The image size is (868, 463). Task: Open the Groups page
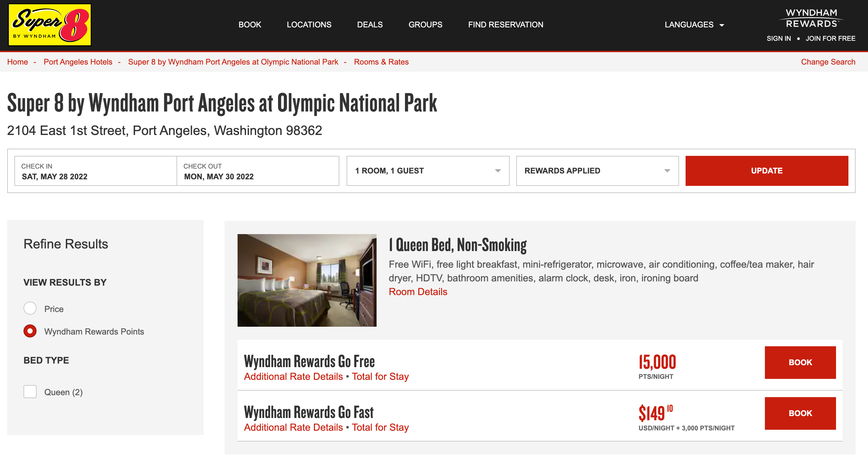pos(425,24)
